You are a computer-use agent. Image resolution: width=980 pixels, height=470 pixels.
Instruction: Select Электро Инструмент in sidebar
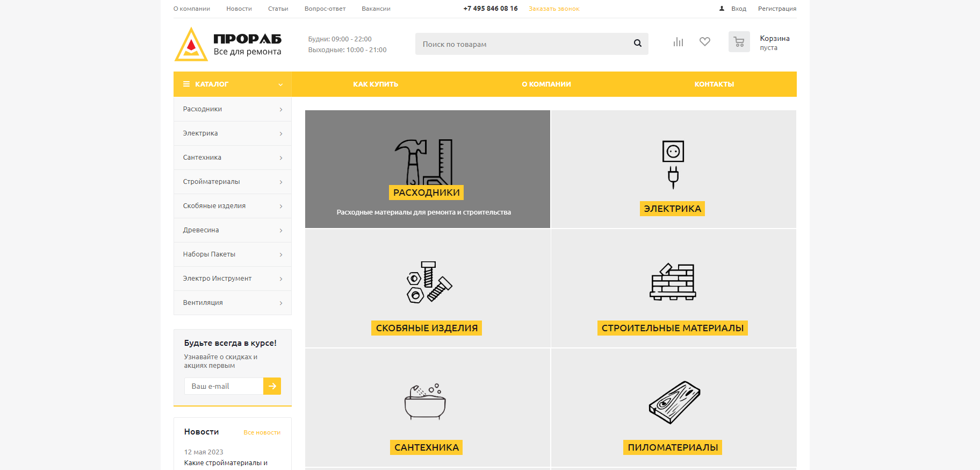(x=232, y=279)
